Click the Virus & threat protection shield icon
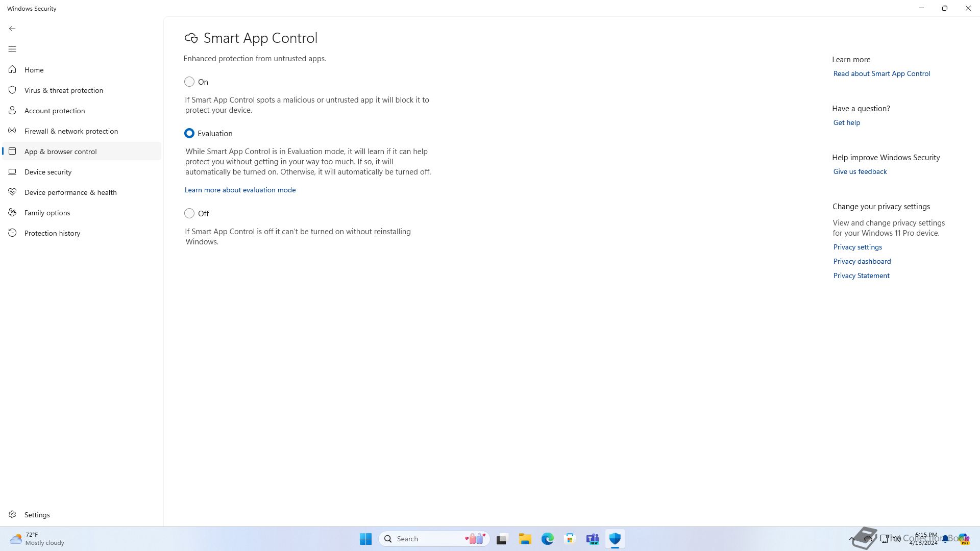Image resolution: width=980 pixels, height=551 pixels. pyautogui.click(x=12, y=90)
